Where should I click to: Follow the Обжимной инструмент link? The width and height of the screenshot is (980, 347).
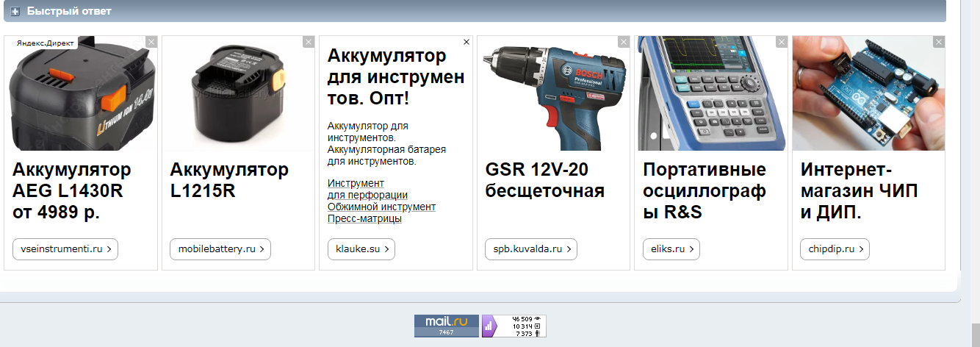[x=381, y=207]
